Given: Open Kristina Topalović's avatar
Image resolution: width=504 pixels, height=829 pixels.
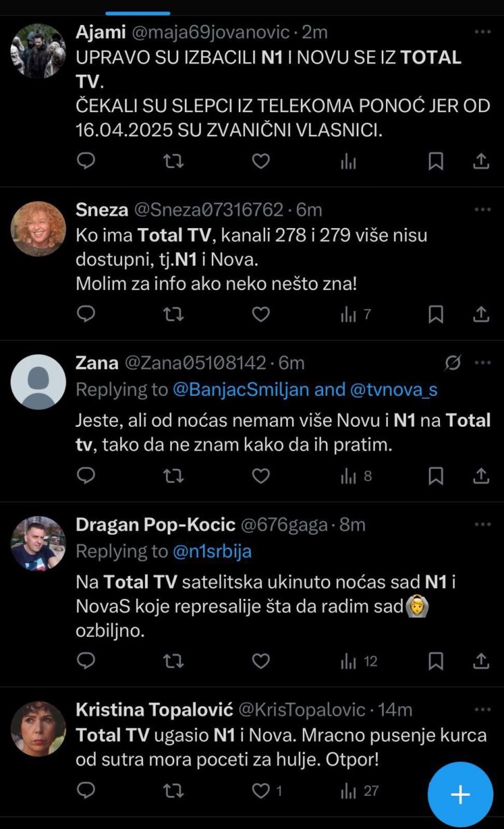Looking at the screenshot, I should [x=38, y=728].
